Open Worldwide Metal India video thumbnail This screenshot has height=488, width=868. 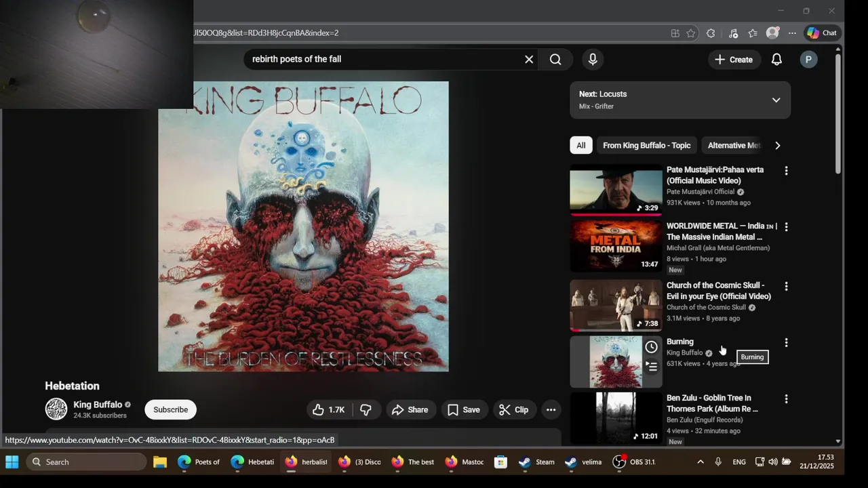coord(616,247)
